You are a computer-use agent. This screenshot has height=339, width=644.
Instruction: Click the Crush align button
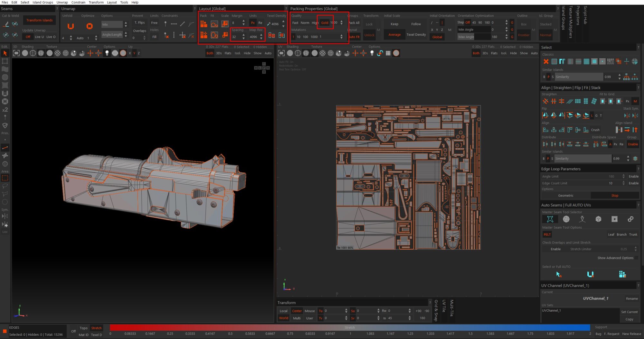595,130
